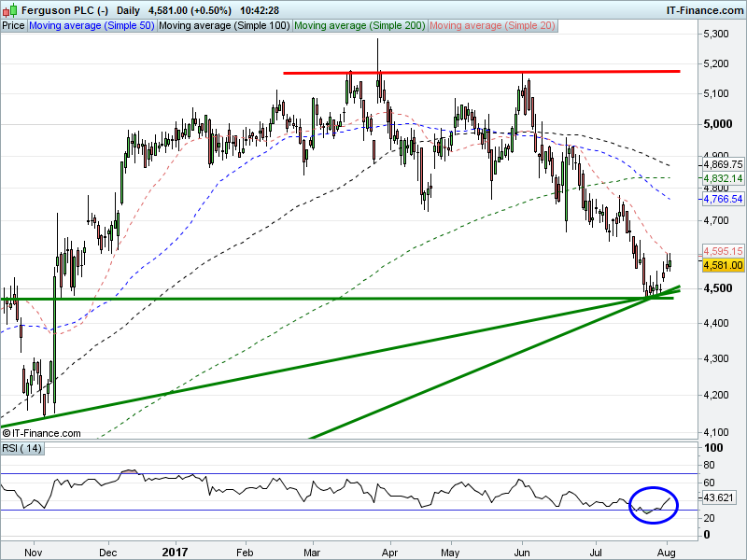747x560 pixels.
Task: Select Moving average (Simple 100) legend
Action: click(x=224, y=26)
